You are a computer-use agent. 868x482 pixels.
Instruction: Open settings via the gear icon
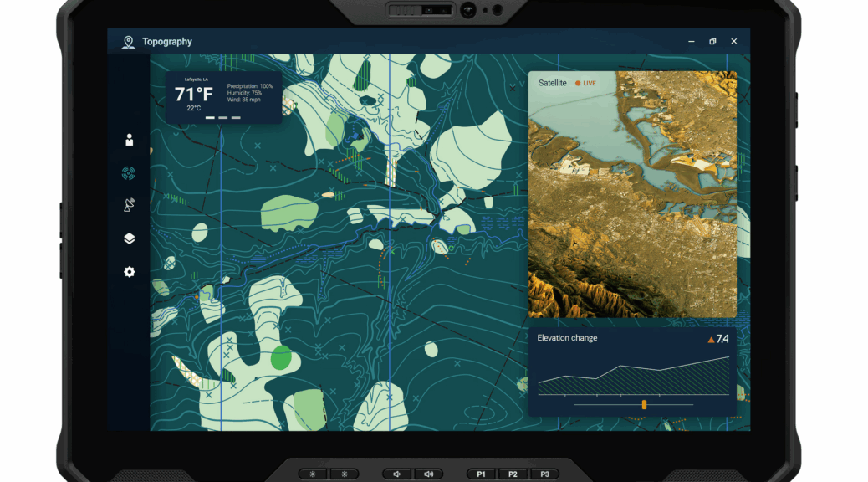pyautogui.click(x=129, y=272)
